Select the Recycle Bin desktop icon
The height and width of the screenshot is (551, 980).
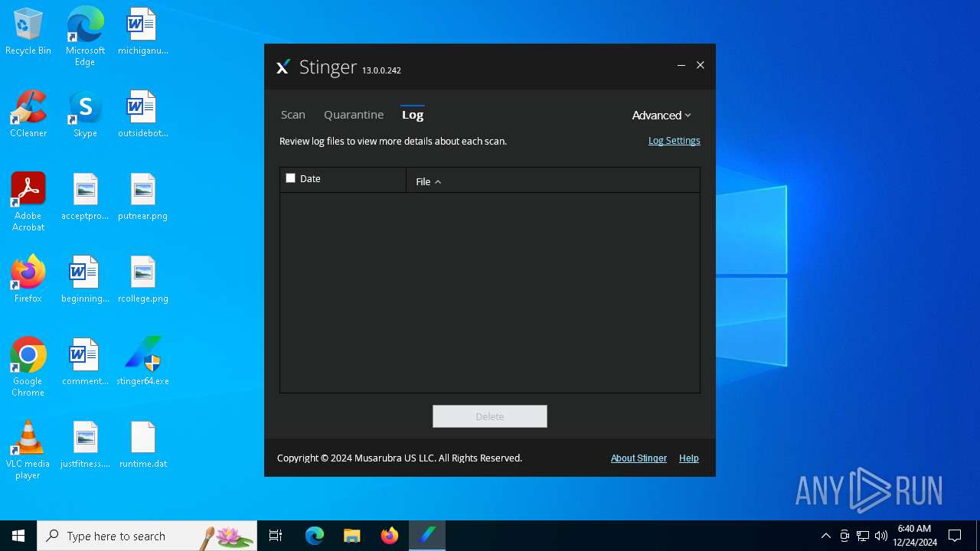(28, 32)
